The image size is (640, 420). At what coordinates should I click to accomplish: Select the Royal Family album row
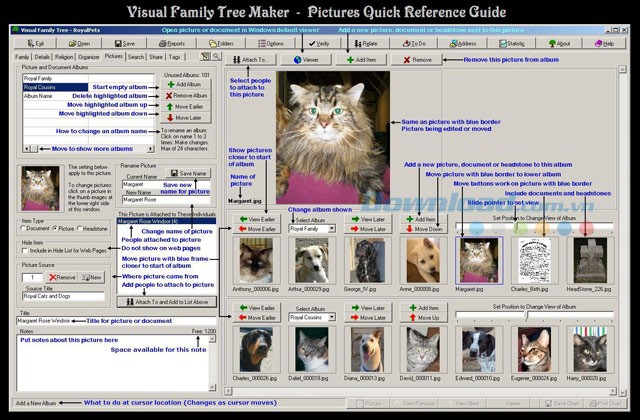pos(88,78)
